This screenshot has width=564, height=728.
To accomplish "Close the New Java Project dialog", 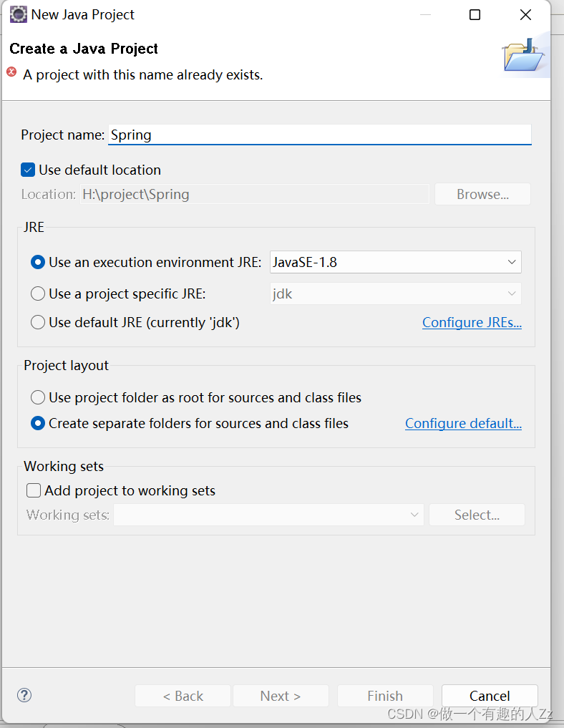I will coord(525,15).
